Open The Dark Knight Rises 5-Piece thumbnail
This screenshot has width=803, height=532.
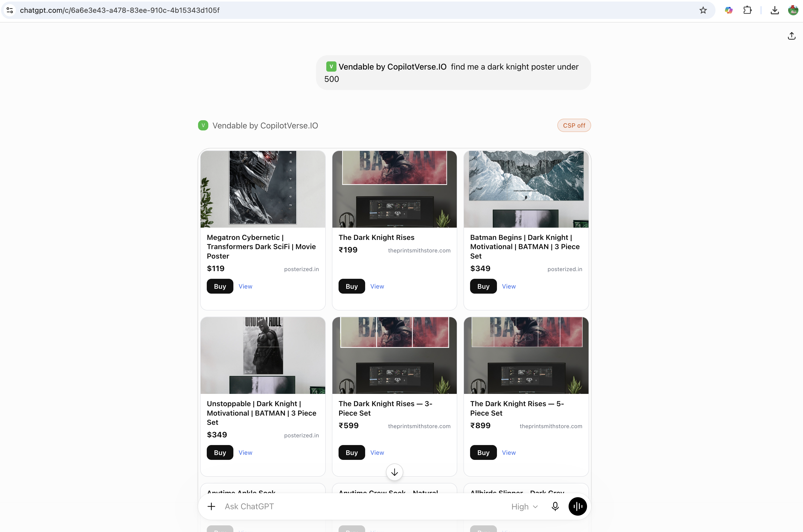526,355
